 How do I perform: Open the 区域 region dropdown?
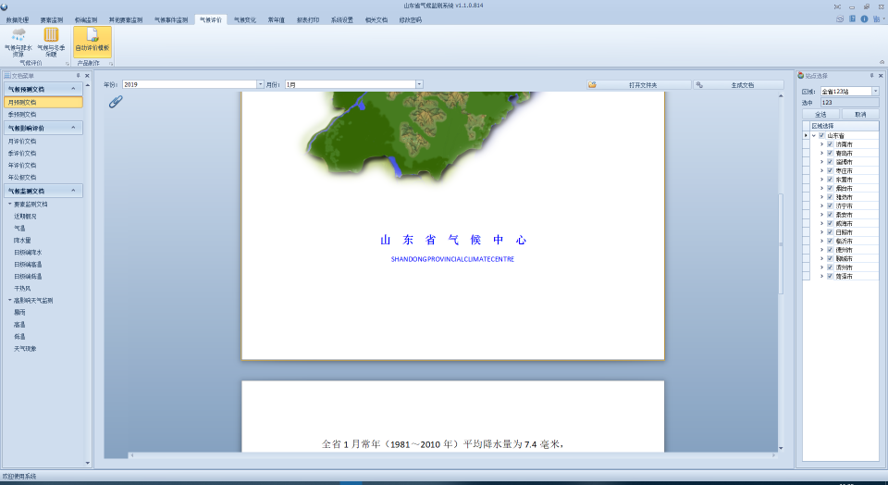pos(875,91)
